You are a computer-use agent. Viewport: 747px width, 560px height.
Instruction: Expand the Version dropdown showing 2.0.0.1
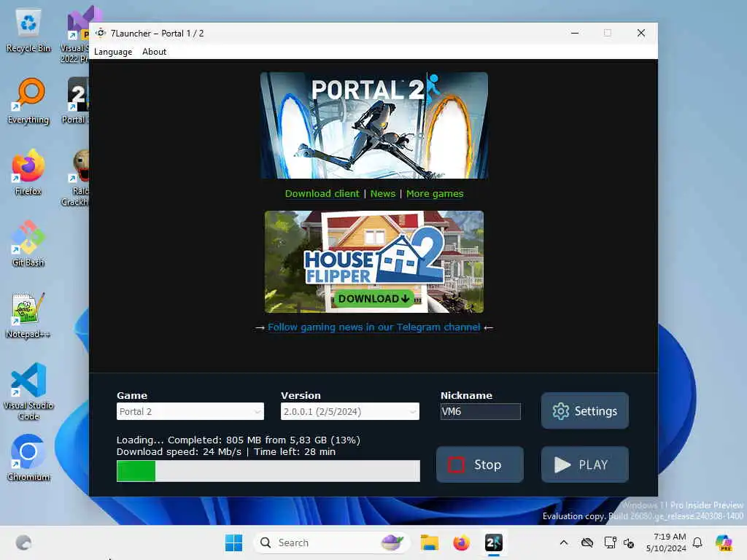[x=349, y=411]
